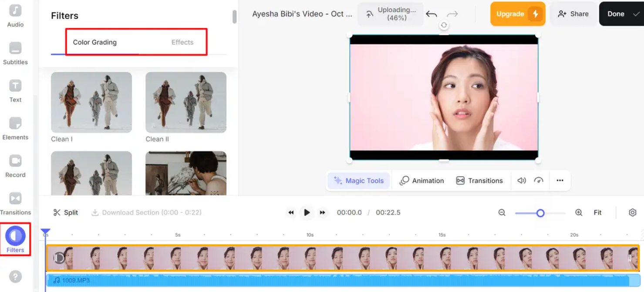This screenshot has height=292, width=644.
Task: Click the help question mark icon
Action: coord(15,276)
